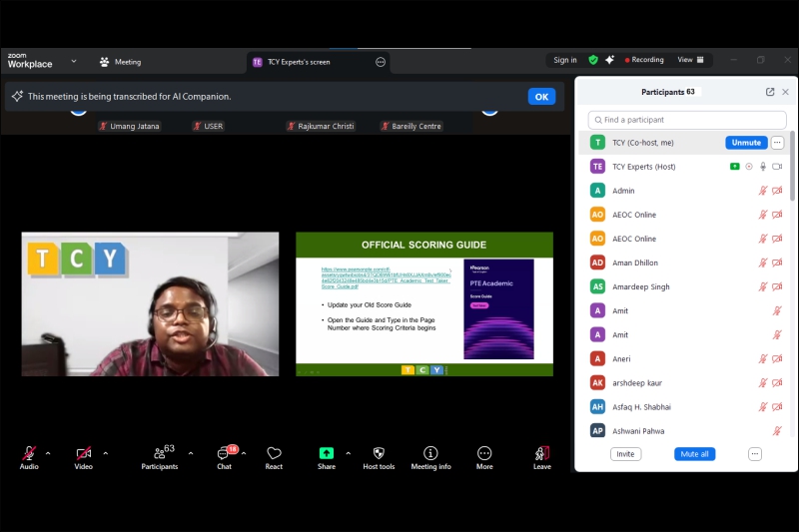The width and height of the screenshot is (799, 532).
Task: Open the Chat panel icon
Action: pos(225,454)
